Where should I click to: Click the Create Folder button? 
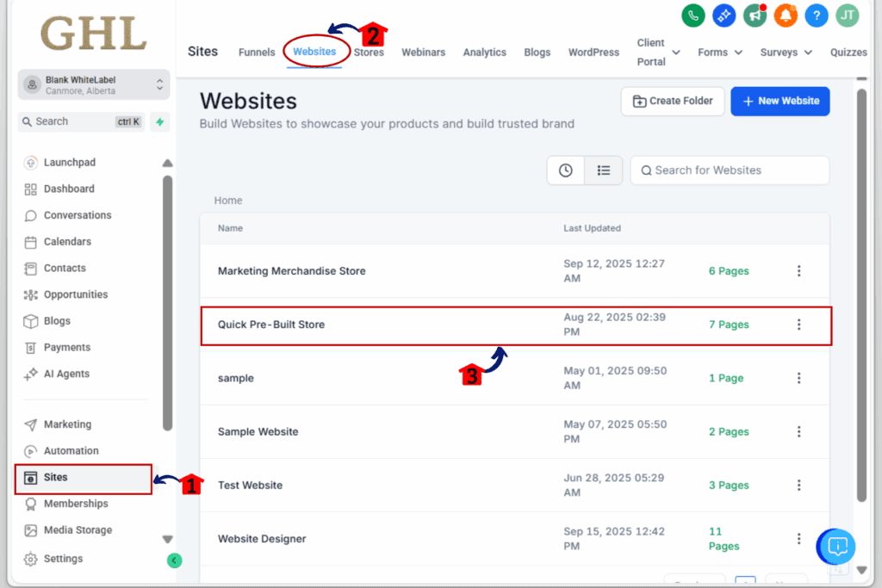(673, 102)
